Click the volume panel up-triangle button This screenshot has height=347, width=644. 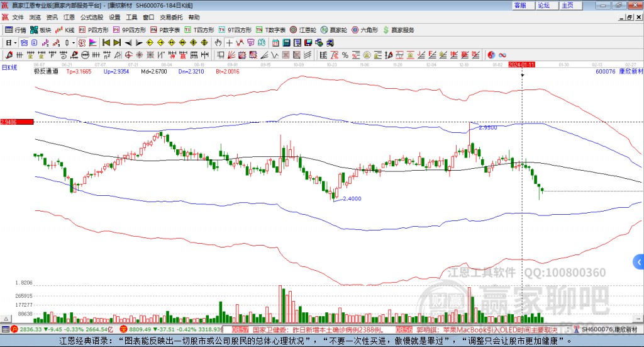[x=6, y=319]
